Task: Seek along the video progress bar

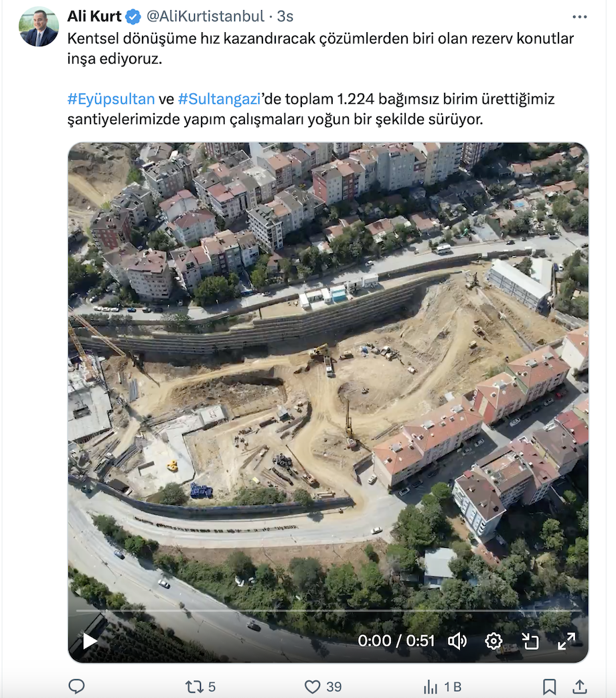Action: tap(328, 611)
